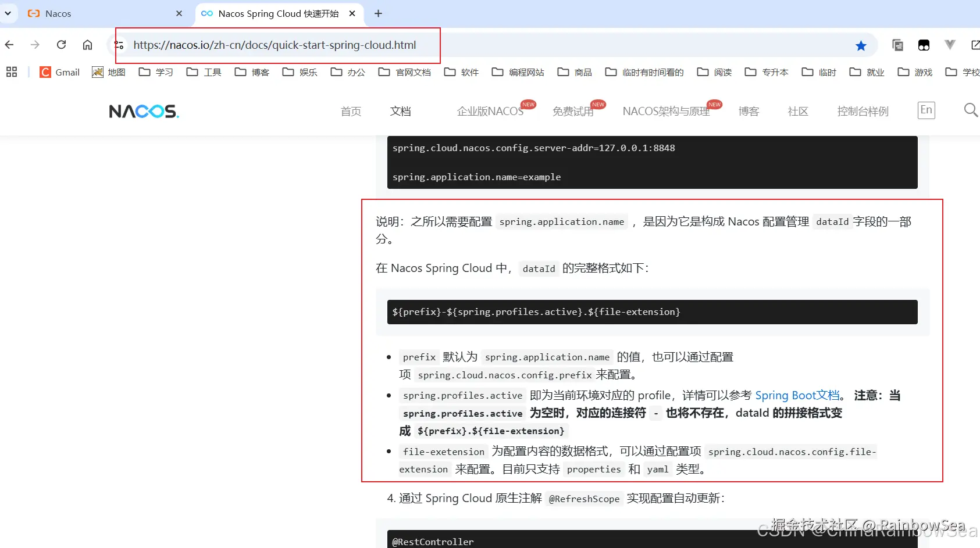The width and height of the screenshot is (980, 548).
Task: Open the 博客 bookmark folder
Action: (252, 72)
